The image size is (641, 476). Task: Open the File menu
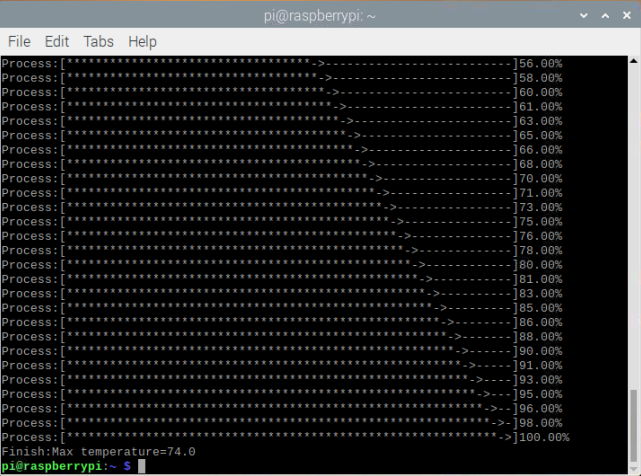tap(19, 41)
